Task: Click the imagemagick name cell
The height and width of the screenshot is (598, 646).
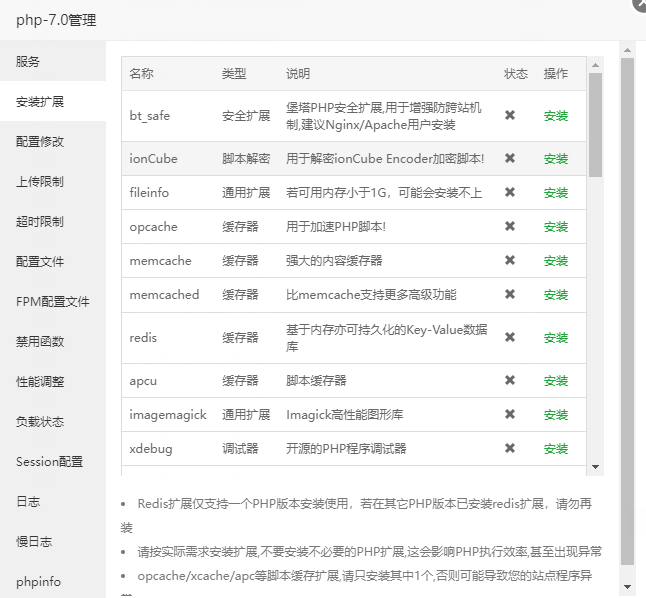Action: pos(168,415)
